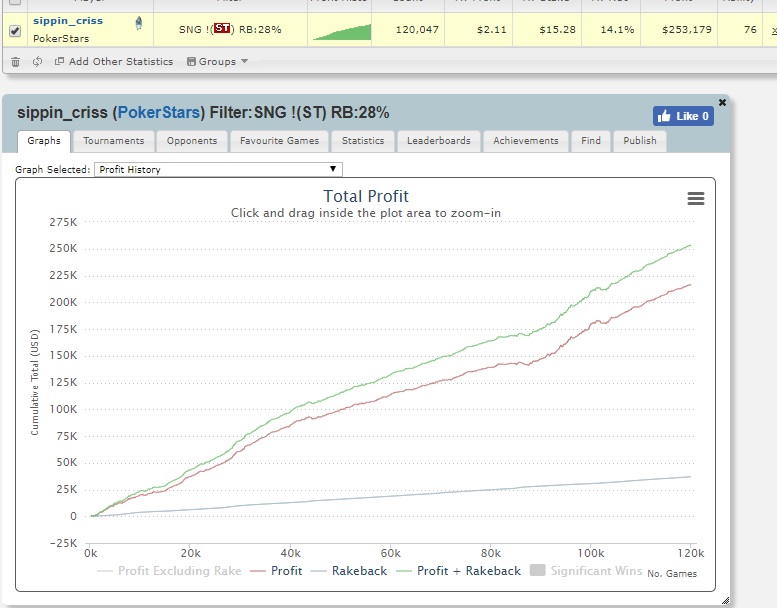Click the ST red badge in filter cell

coord(222,28)
